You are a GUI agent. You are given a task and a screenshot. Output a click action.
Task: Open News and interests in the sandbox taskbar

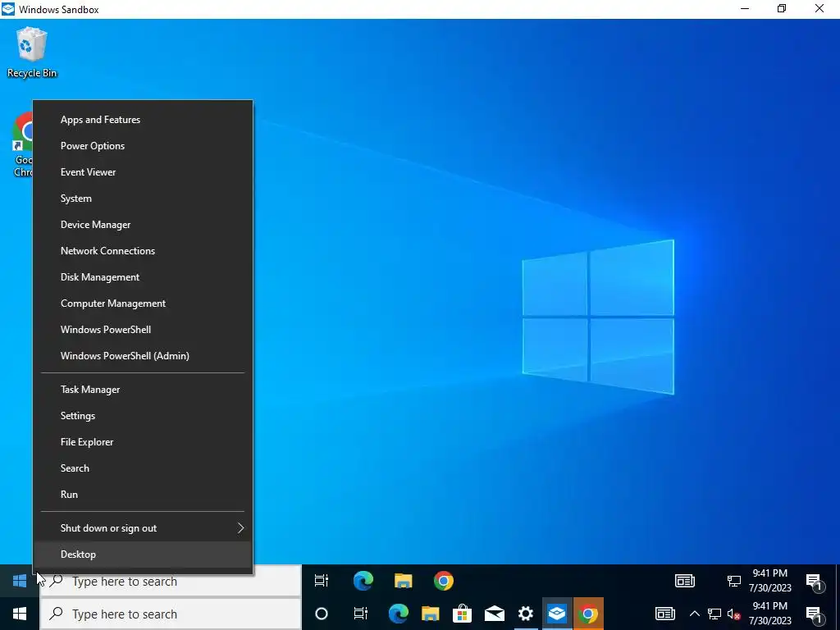tap(685, 581)
